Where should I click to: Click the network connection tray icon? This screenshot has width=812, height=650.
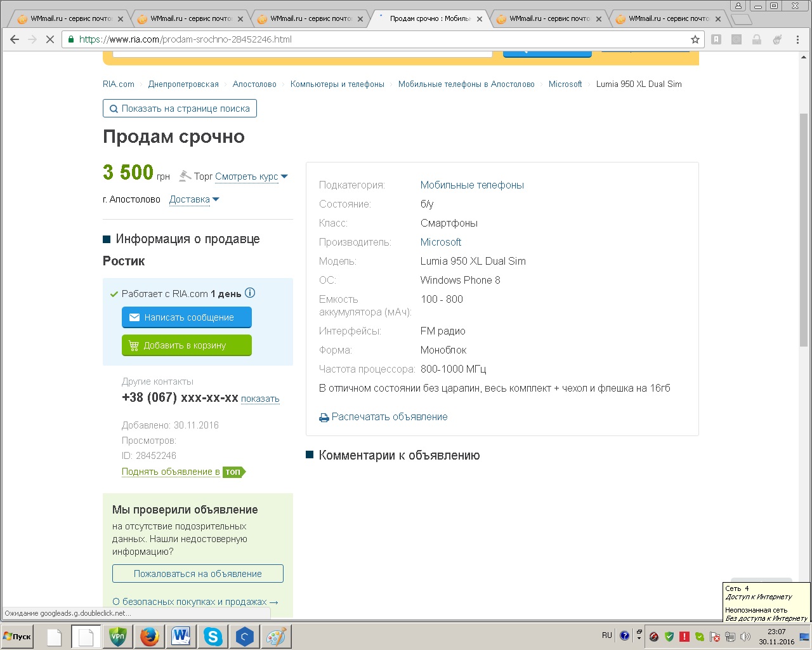(x=730, y=637)
